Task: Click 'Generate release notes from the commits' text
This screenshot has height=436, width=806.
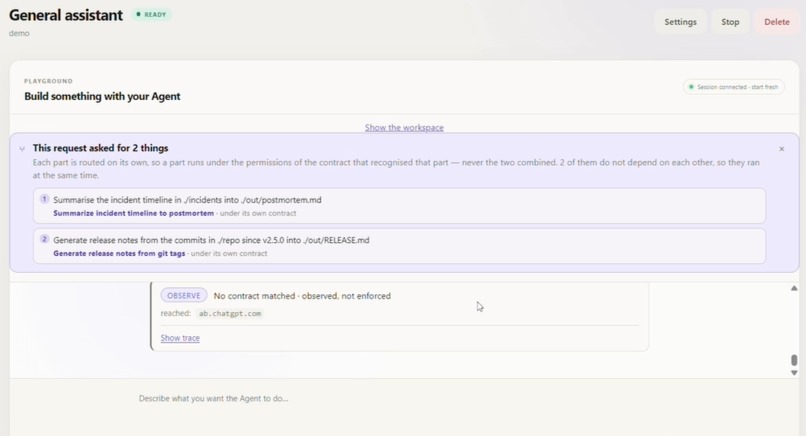Action: click(211, 240)
